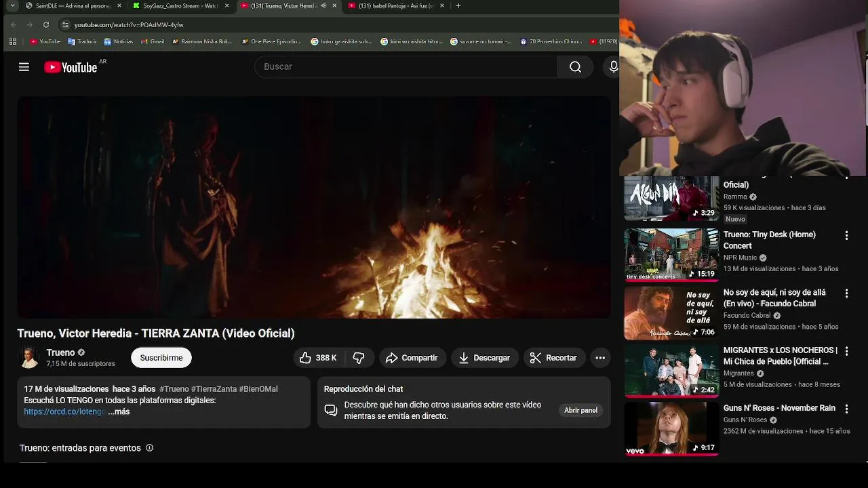Open One Piece Episodio bookmark
This screenshot has height=488, width=868.
(x=271, y=41)
